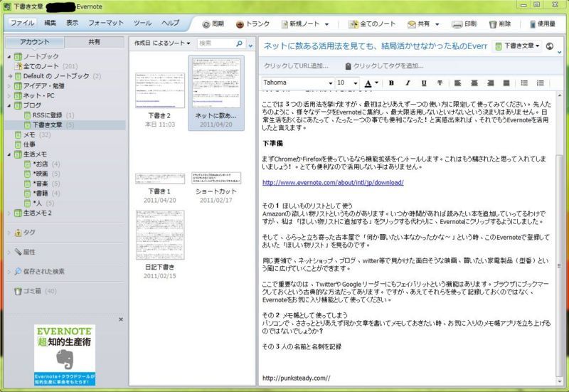
Task: Click the Share (共有) toolbar envelope icon
Action: tap(412, 24)
